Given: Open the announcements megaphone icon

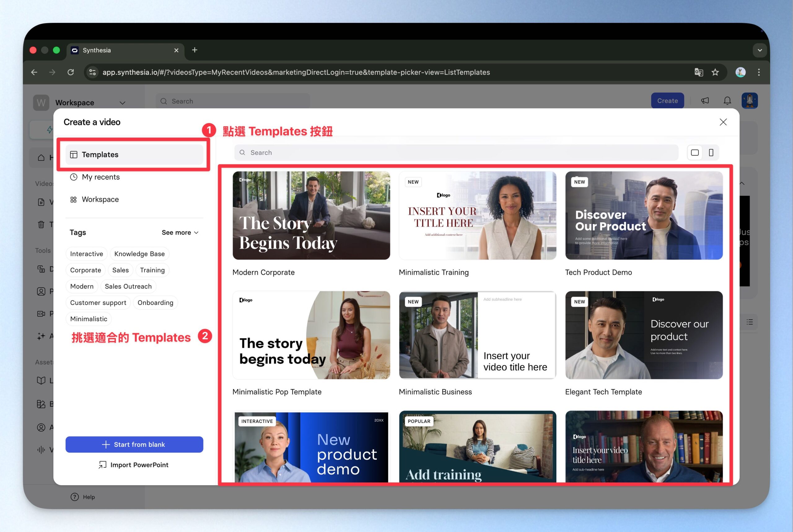Looking at the screenshot, I should coord(705,101).
